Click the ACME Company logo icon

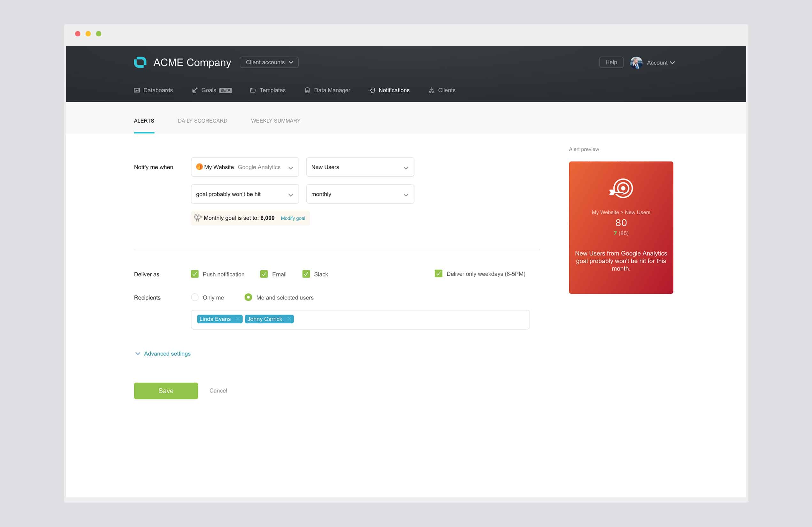140,62
